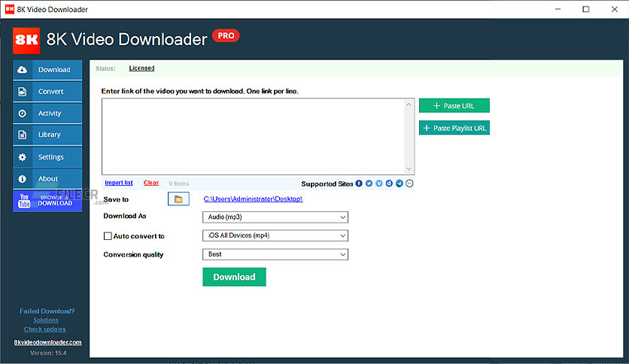Screen dimensions: 629x364
Task: Show more supported sites via ellipsis icon
Action: pyautogui.click(x=409, y=184)
